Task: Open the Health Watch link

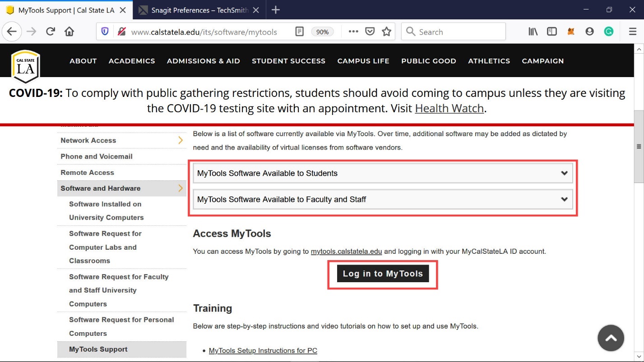Action: coord(449,108)
